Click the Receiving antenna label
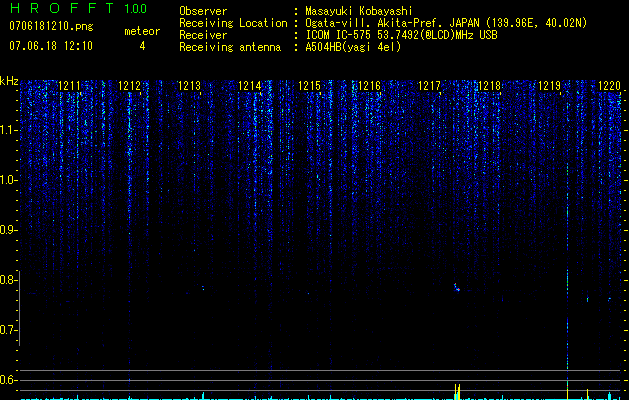The width and height of the screenshot is (629, 400). tap(230, 47)
